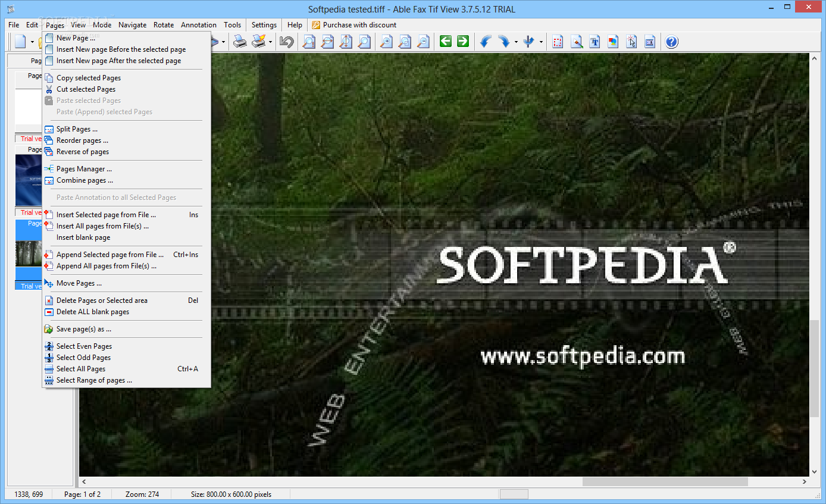The height and width of the screenshot is (504, 826).
Task: Select the blue Softpedia page thumbnail
Action: 29,180
